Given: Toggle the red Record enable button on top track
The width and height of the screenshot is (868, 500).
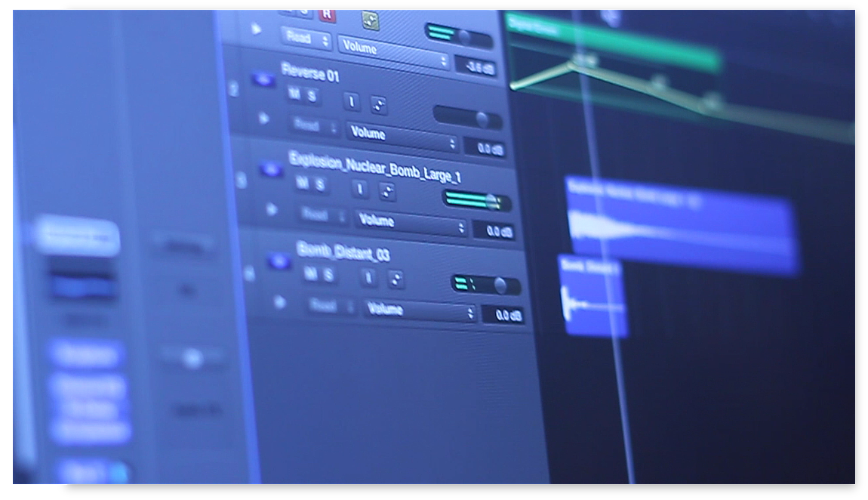Looking at the screenshot, I should 327,15.
